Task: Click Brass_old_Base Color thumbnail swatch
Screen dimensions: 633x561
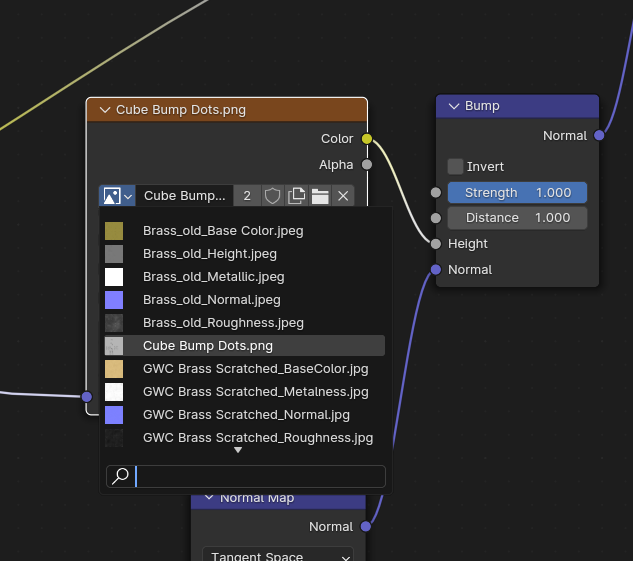Action: click(x=114, y=231)
